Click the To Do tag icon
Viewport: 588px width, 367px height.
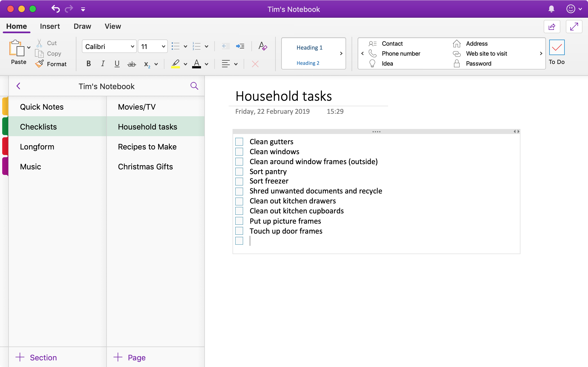click(x=557, y=47)
